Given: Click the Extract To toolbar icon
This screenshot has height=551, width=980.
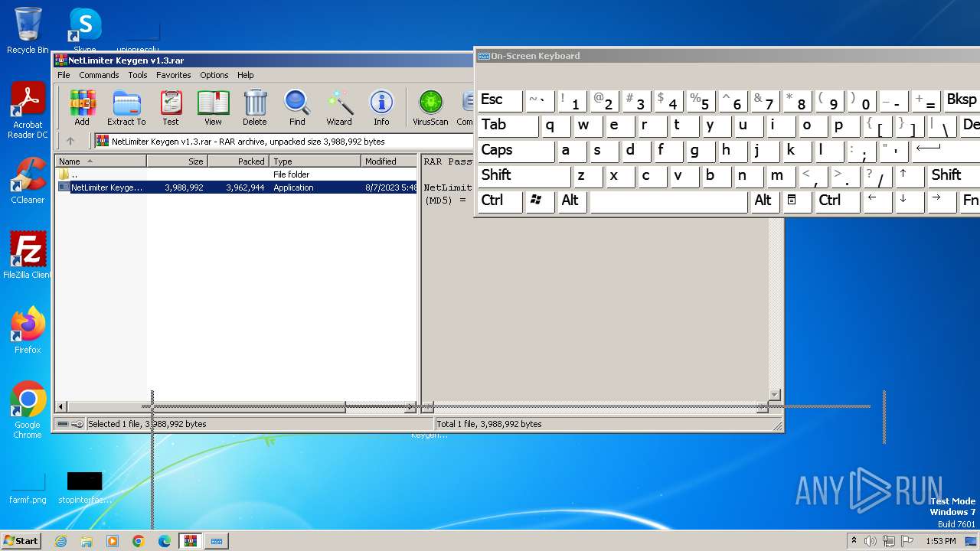Looking at the screenshot, I should click(126, 107).
